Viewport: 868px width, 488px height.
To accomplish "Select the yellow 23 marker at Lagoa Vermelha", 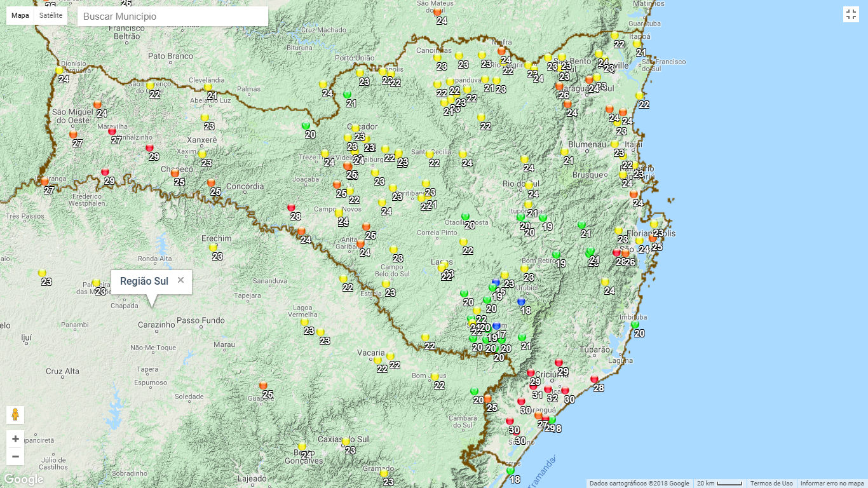I will click(304, 322).
